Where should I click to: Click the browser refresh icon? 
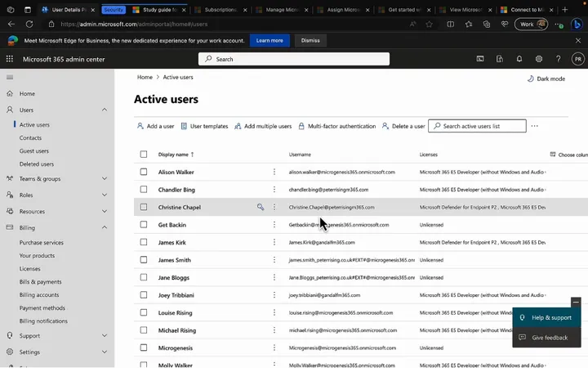click(29, 24)
